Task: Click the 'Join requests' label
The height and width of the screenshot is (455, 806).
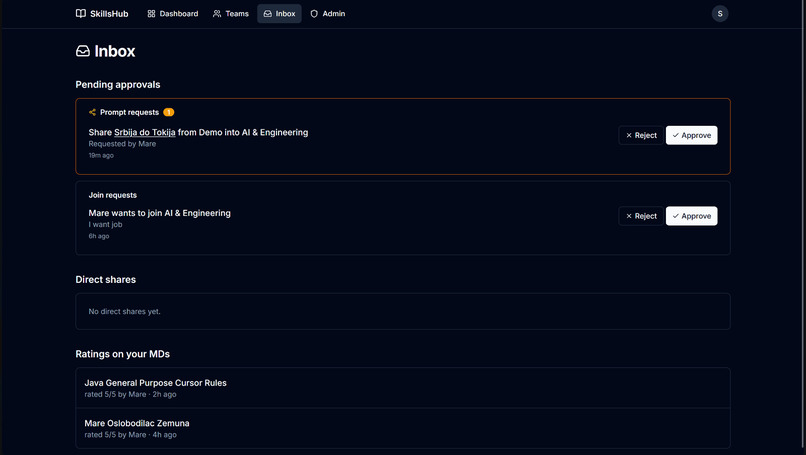Action: click(x=113, y=195)
